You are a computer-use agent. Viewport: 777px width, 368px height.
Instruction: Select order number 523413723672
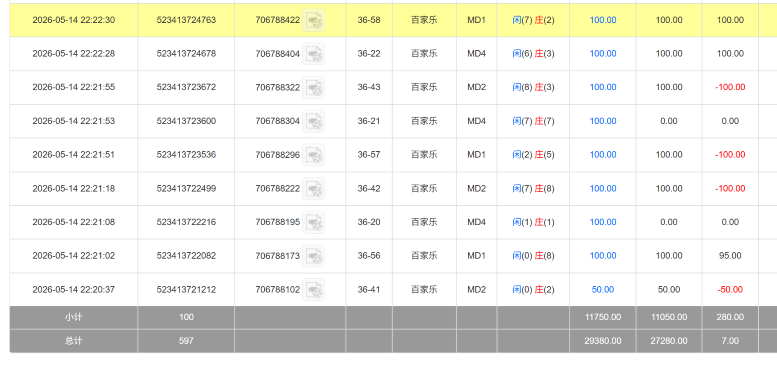point(186,87)
